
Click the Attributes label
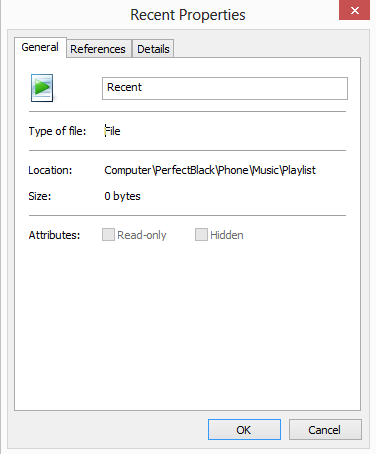[x=54, y=235]
